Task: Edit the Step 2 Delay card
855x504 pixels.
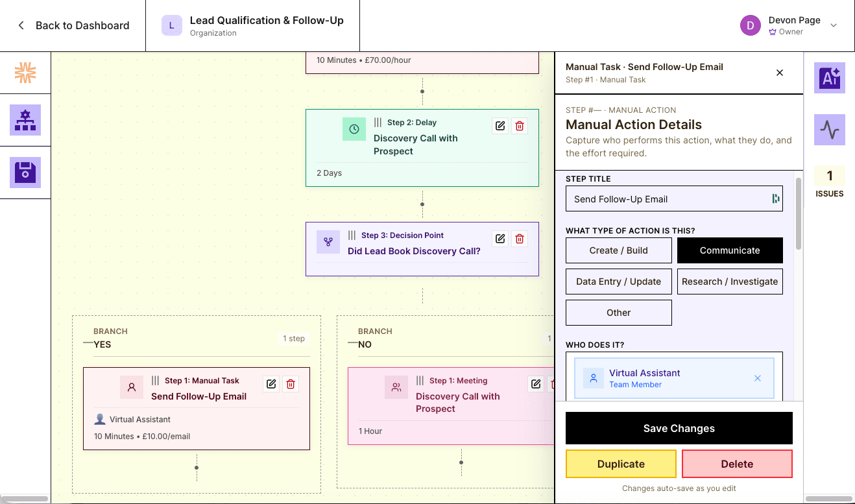Action: pyautogui.click(x=500, y=126)
